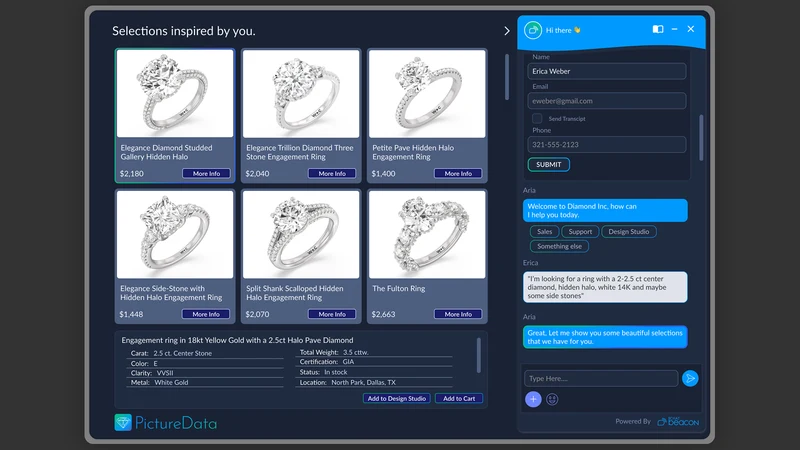
Task: Toggle the chat panel layout icon
Action: tap(658, 29)
